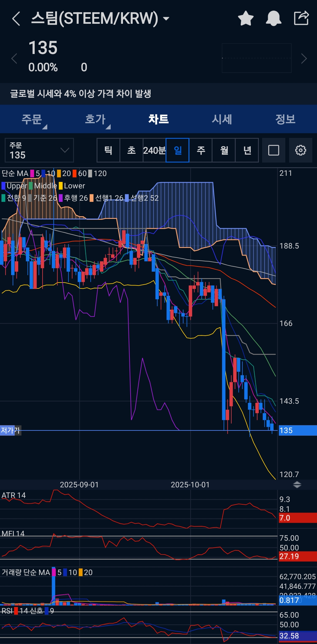317x644 pixels.
Task: Open chart settings gear icon
Action: click(301, 150)
